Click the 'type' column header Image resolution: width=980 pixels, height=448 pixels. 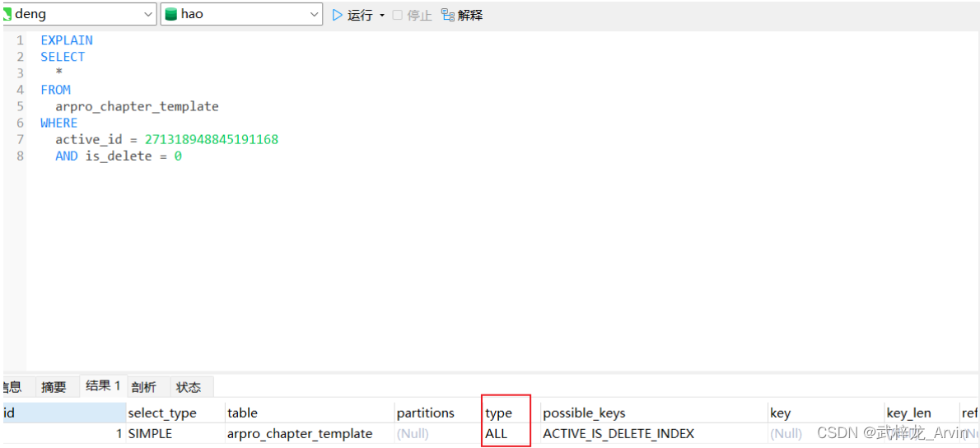point(498,413)
